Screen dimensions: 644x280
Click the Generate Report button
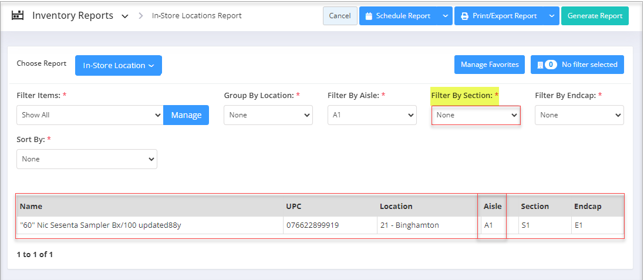pos(595,16)
